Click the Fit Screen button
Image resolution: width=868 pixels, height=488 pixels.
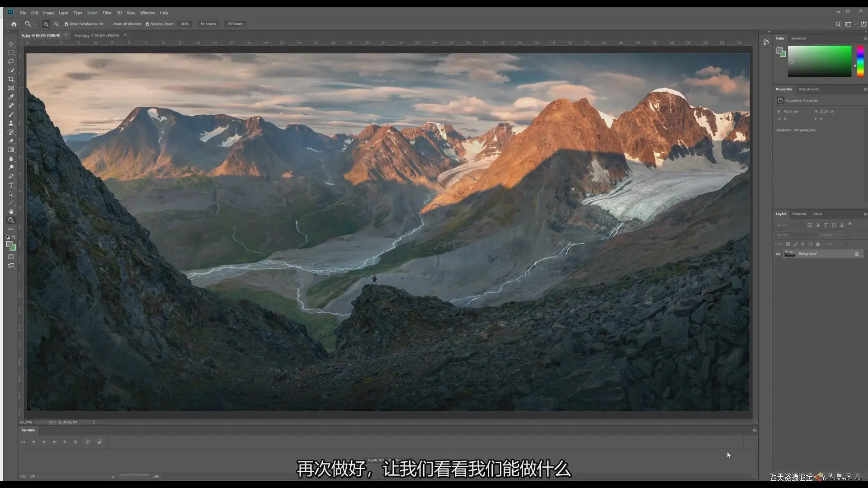(x=208, y=24)
